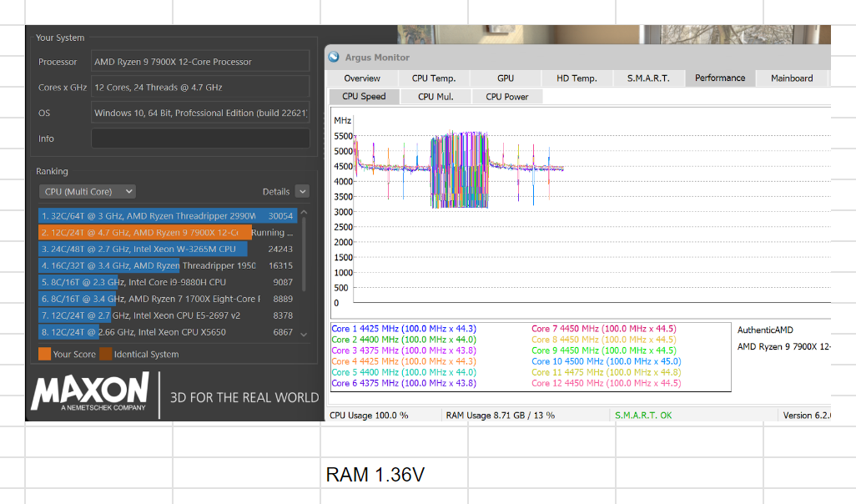856x504 pixels.
Task: Click the Core 8 4450 MHz legend entry
Action: point(604,340)
